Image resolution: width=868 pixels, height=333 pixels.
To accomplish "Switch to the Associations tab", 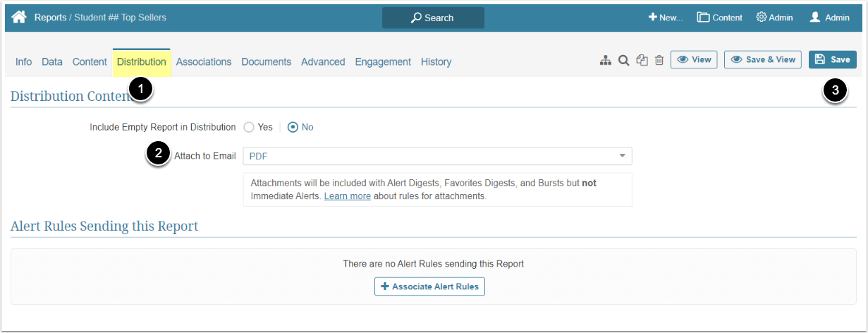I will pyautogui.click(x=204, y=62).
